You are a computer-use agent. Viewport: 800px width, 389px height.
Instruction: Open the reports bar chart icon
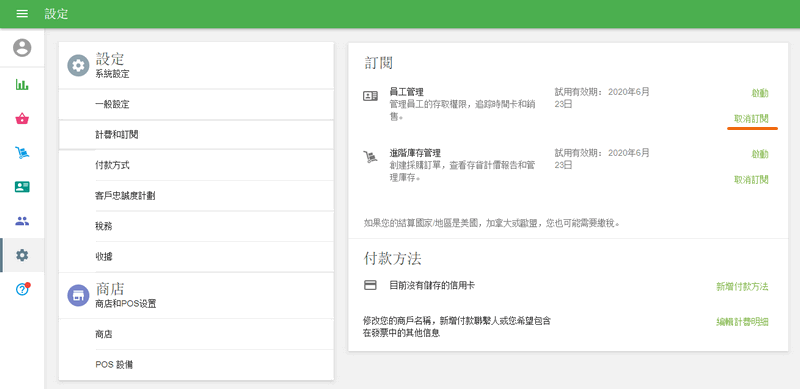(22, 85)
